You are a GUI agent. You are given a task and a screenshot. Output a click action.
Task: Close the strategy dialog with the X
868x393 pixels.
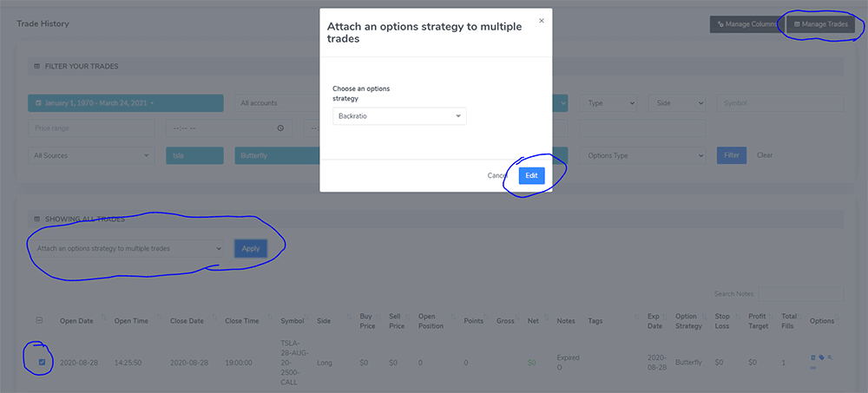coord(542,21)
